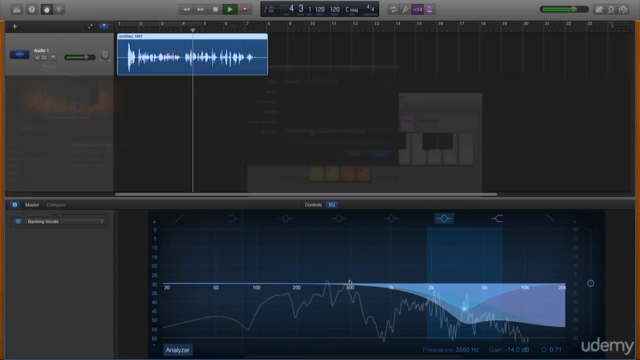Image resolution: width=640 pixels, height=360 pixels.
Task: Select the Untitled audio region
Action: click(x=192, y=54)
